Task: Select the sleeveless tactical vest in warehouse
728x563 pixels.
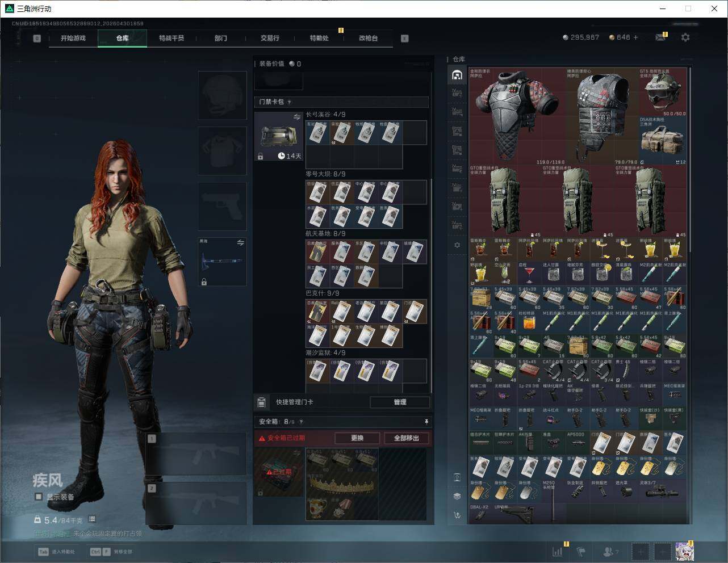Action: 603,116
